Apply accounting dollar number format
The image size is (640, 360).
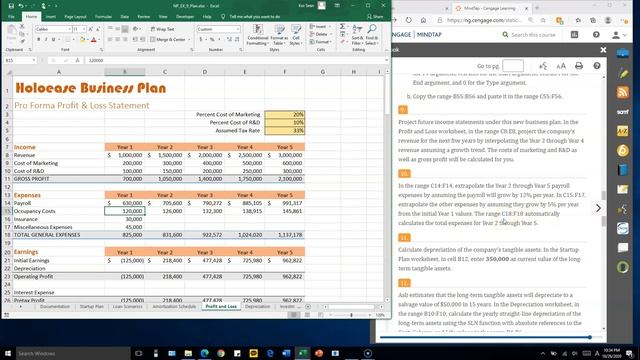(x=201, y=40)
